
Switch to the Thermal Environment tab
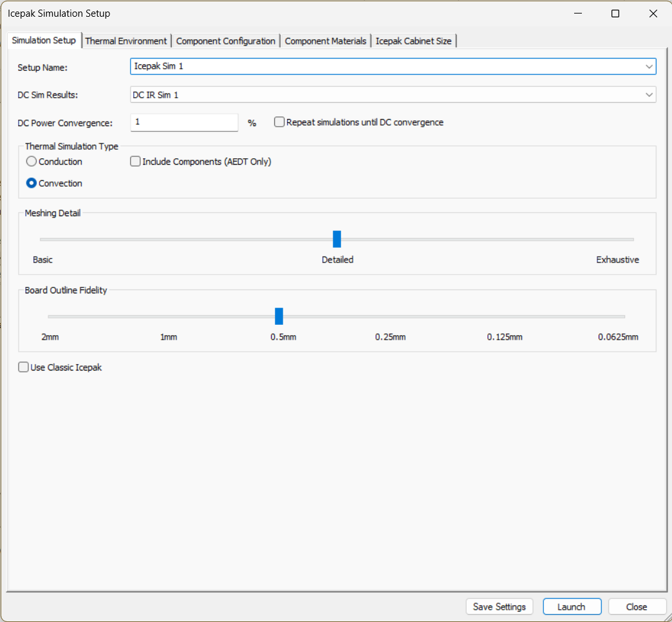126,41
